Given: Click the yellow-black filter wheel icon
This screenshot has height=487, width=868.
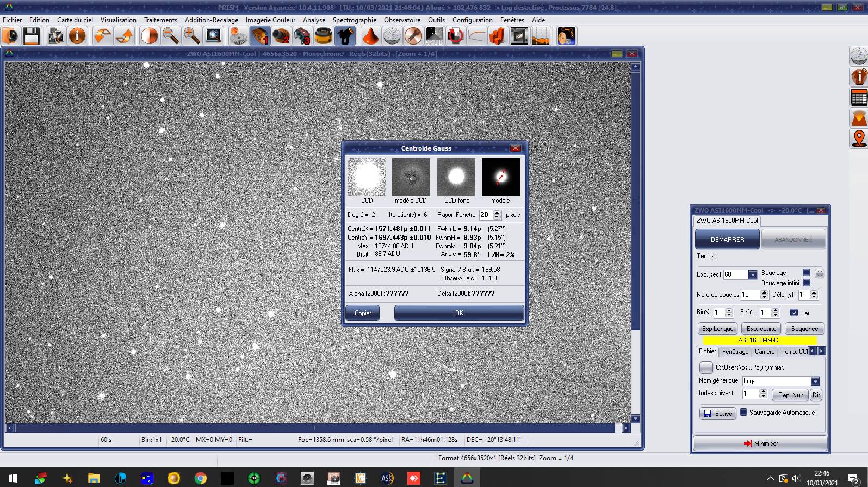Looking at the screenshot, I should pos(324,36).
